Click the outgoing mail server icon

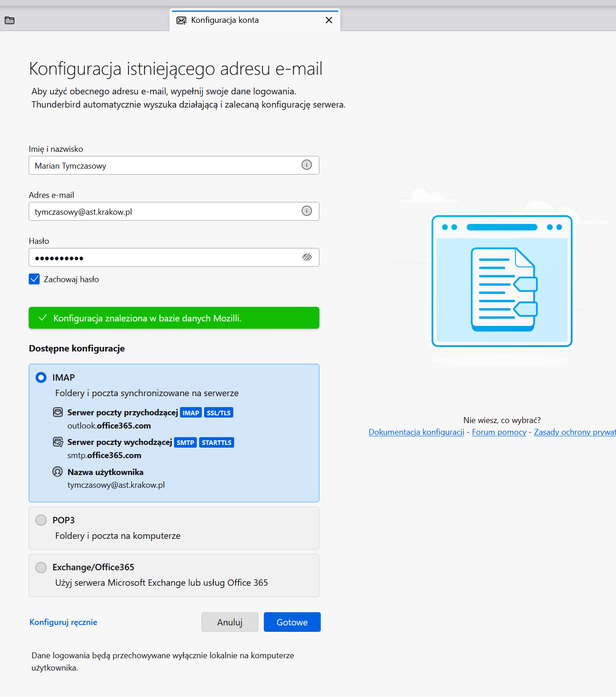click(58, 442)
